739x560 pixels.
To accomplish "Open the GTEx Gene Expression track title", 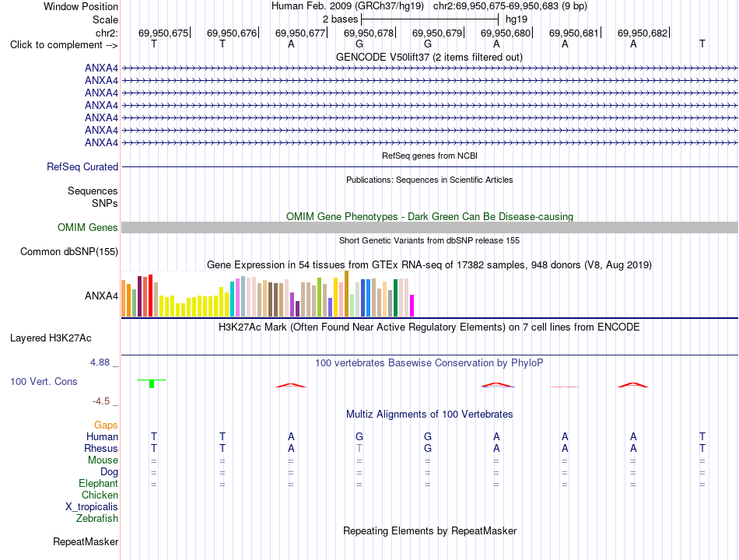I will [429, 265].
